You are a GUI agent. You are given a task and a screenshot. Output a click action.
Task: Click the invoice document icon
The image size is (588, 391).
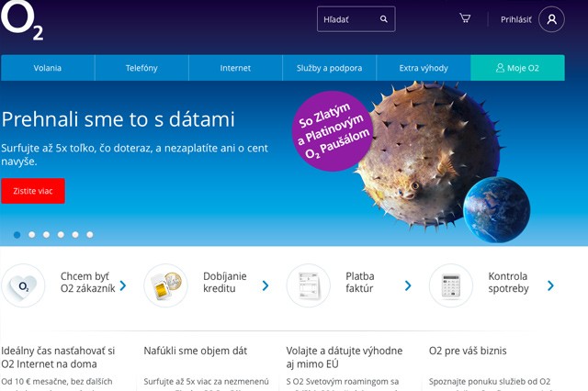pyautogui.click(x=309, y=285)
